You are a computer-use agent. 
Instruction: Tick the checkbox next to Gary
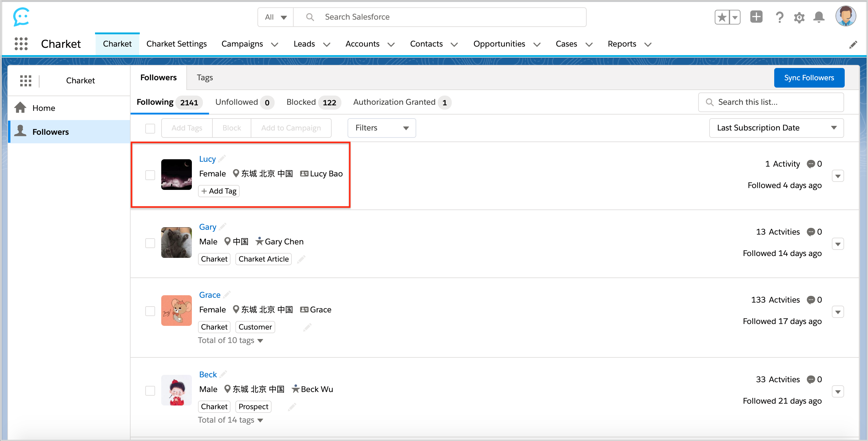[150, 243]
